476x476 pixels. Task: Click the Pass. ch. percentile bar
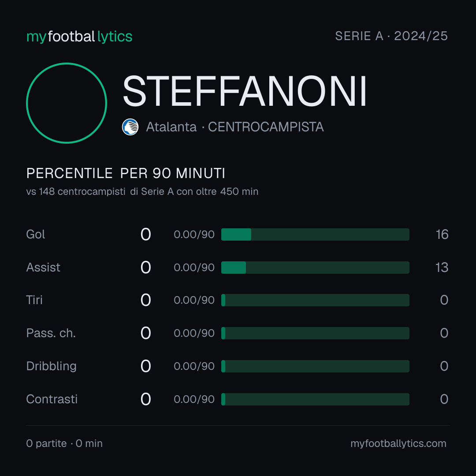pos(315,333)
